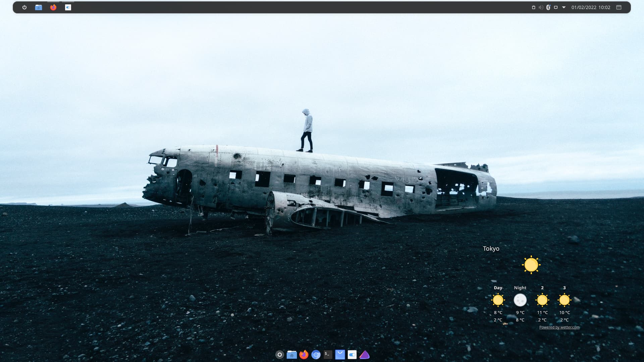Image resolution: width=644 pixels, height=362 pixels.
Task: Launch Firefox from the bottom dock
Action: tap(304, 355)
